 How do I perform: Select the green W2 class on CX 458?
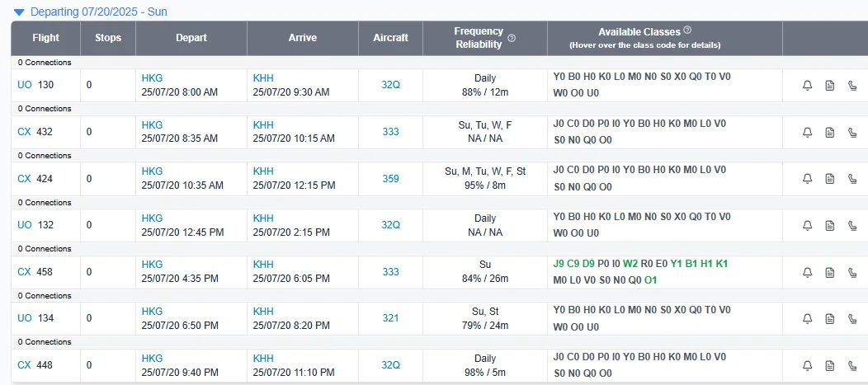pos(630,264)
